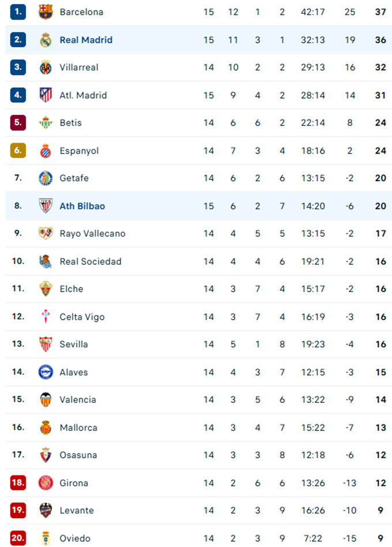
Task: Click the Atl. Madrid crest icon
Action: (x=46, y=95)
